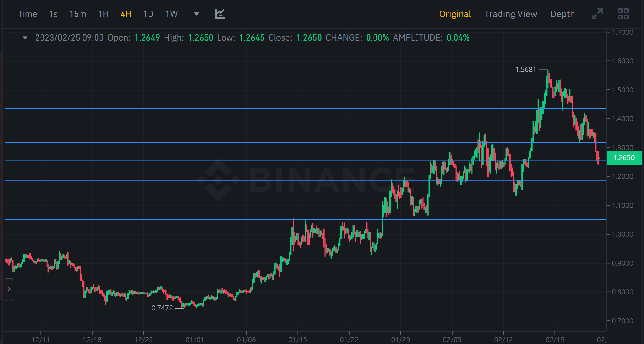Click the CHANGE 0.00% value

click(x=377, y=38)
